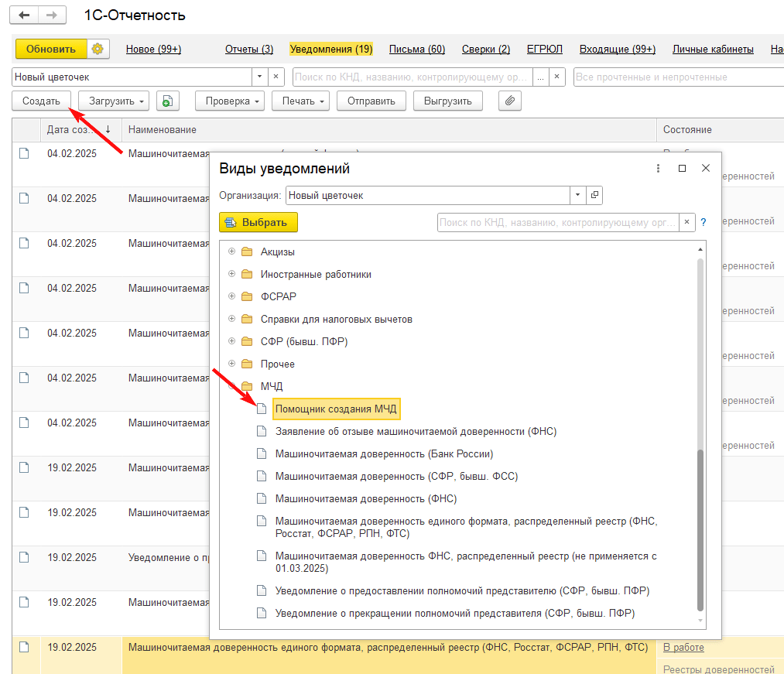Viewport: 784px width, 674px height.
Task: Open the Входящие (99+) tab
Action: 617,49
